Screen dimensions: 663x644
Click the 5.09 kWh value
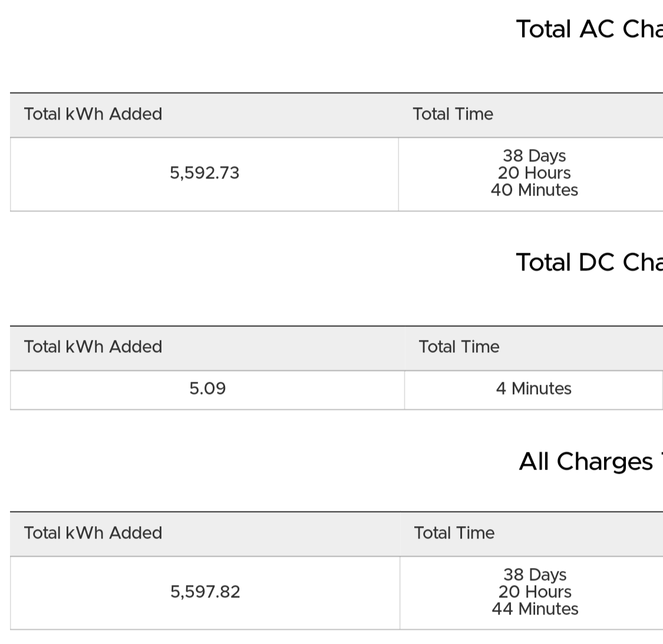[x=207, y=389]
